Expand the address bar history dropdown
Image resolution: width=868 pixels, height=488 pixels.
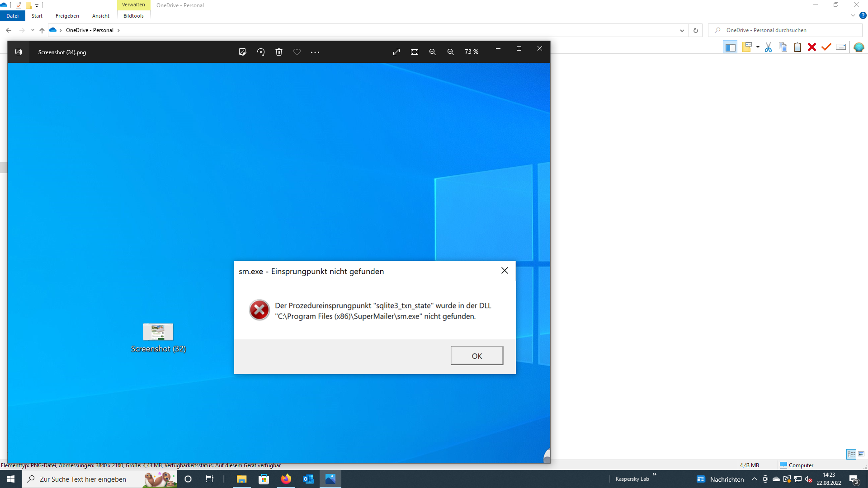click(682, 31)
